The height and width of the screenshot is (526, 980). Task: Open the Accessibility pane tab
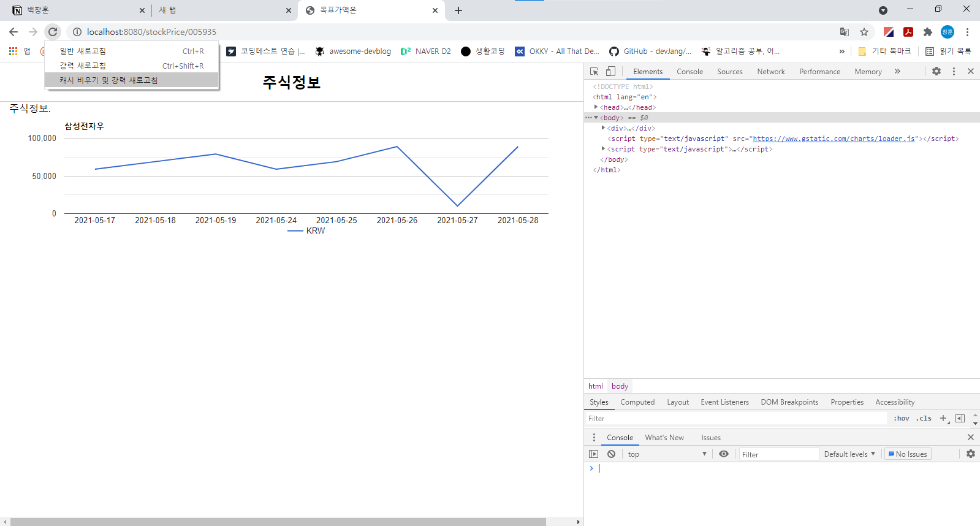point(895,402)
